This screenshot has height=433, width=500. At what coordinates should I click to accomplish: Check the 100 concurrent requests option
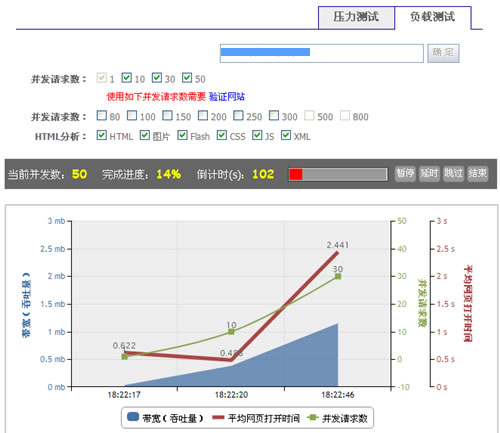tap(132, 115)
